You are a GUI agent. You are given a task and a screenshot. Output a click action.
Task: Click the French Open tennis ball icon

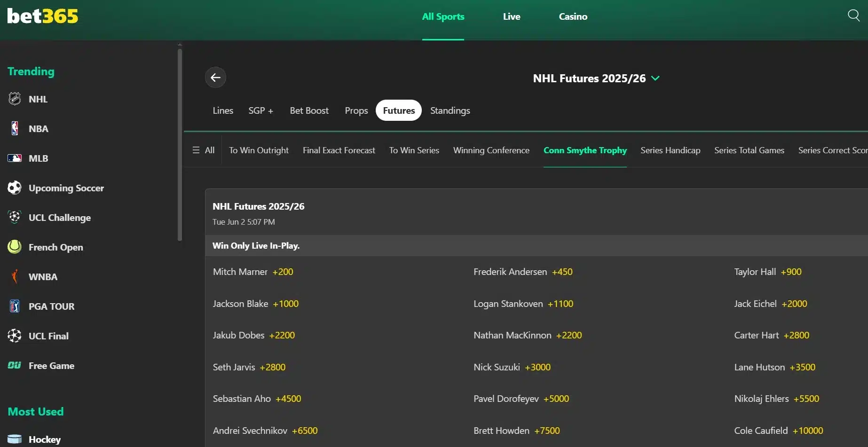tap(15, 247)
